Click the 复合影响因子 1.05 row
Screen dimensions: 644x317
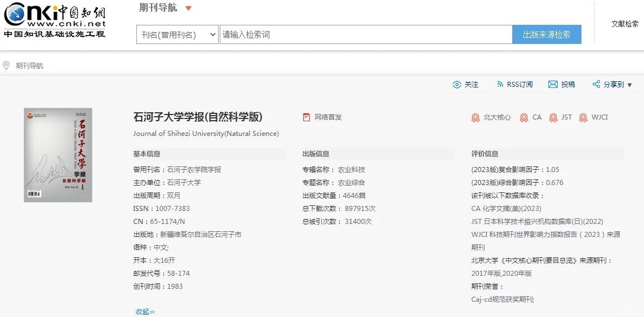click(x=515, y=169)
